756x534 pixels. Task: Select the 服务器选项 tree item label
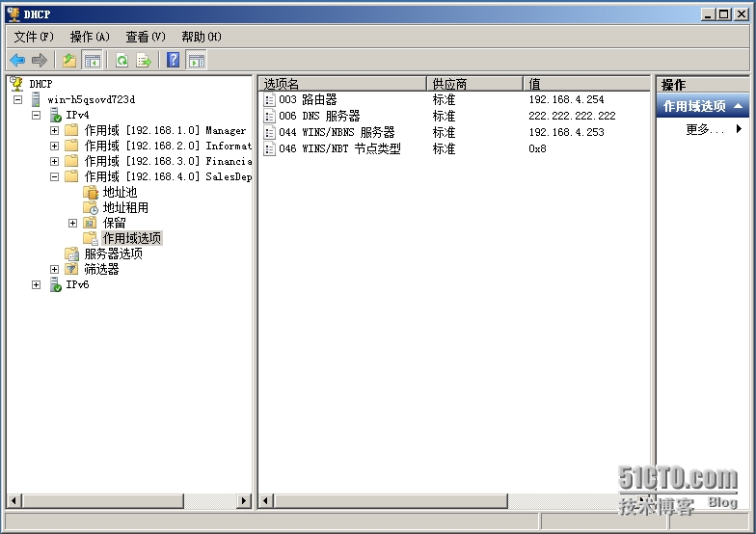[114, 254]
